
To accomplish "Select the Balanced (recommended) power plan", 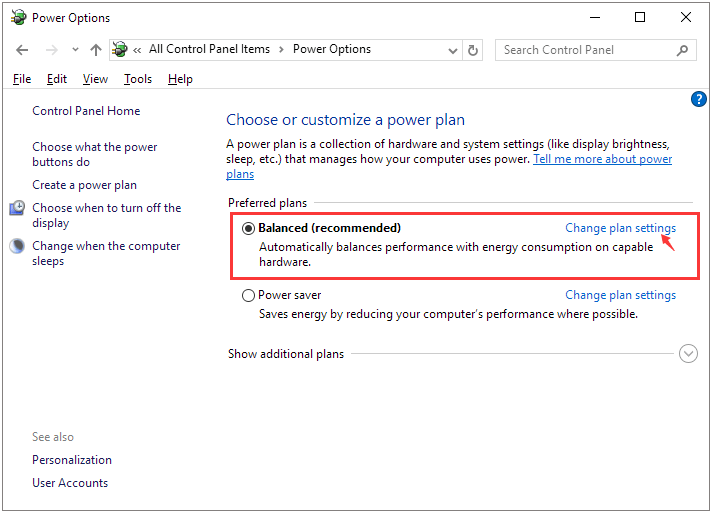I will tap(249, 228).
